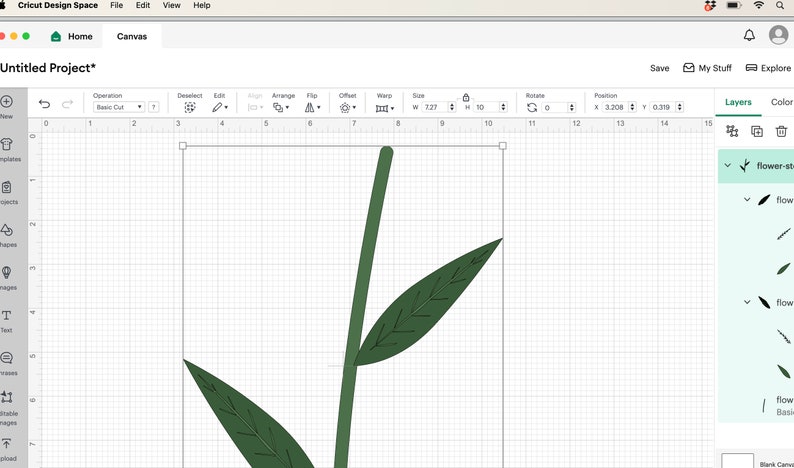Switch to the Layers tab
Viewport: 794px width, 468px height.
pyautogui.click(x=738, y=102)
